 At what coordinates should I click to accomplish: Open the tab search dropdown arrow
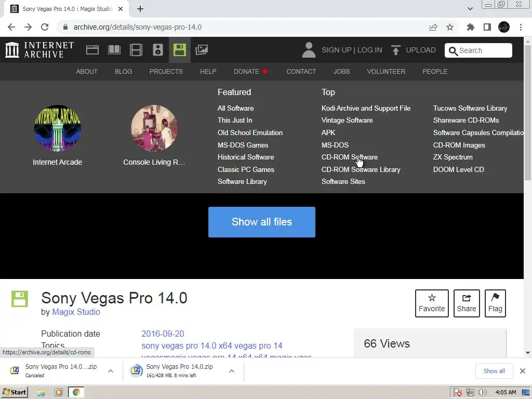470,9
